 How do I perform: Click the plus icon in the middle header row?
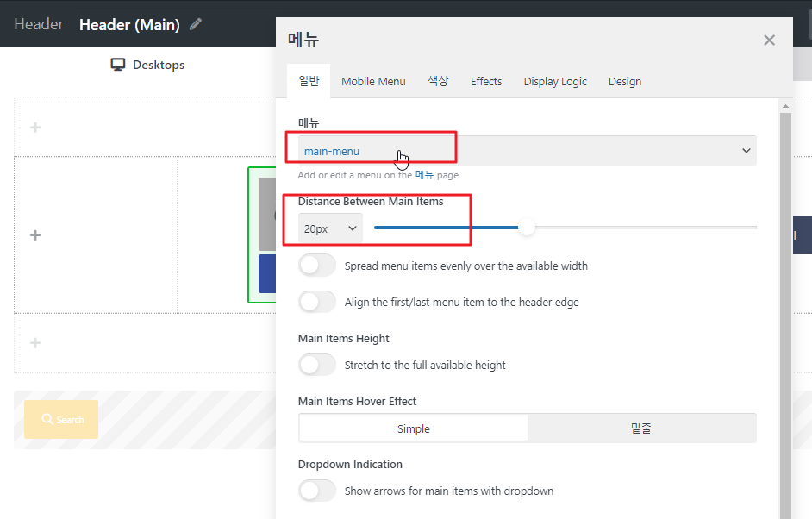(35, 235)
